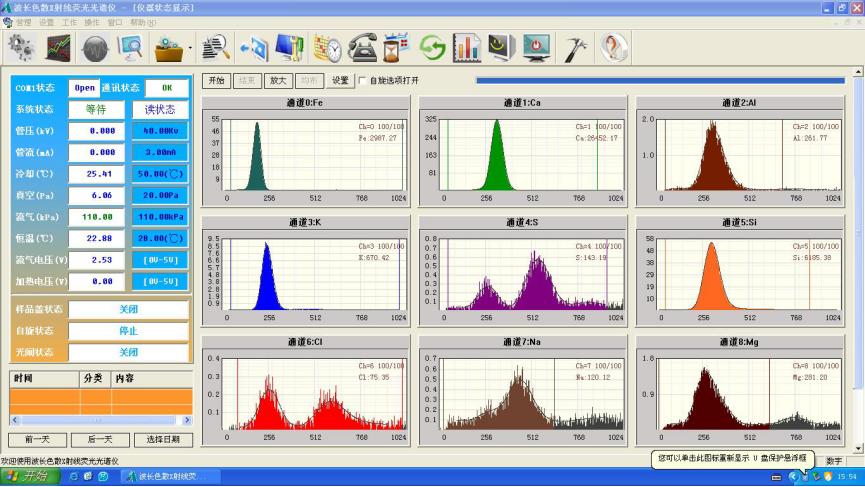The image size is (865, 487).
Task: Open the bar chart report icon
Action: tap(467, 47)
